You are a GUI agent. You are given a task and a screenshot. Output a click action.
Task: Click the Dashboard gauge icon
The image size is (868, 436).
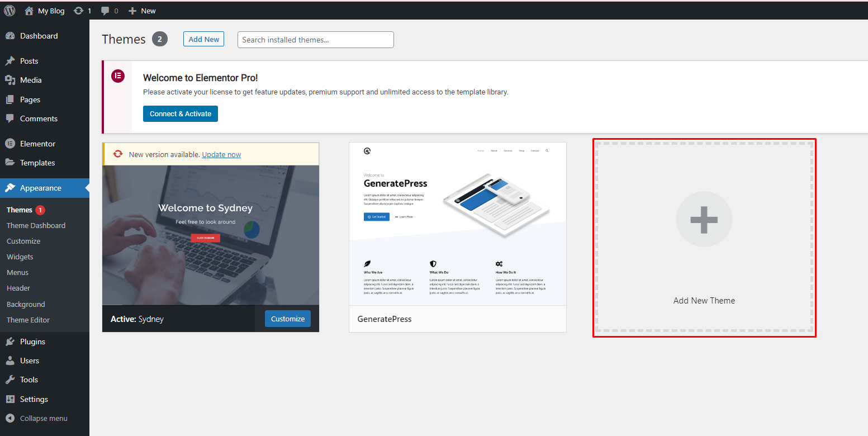click(10, 36)
